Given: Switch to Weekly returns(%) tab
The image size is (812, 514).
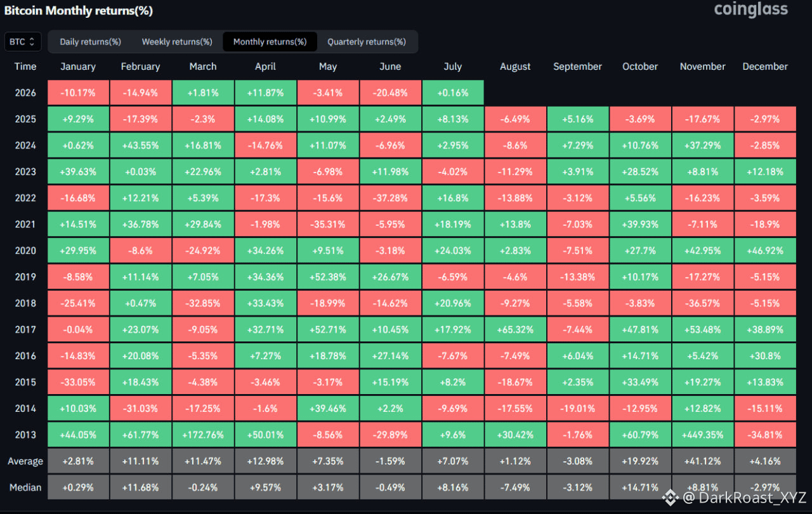Looking at the screenshot, I should pyautogui.click(x=177, y=42).
